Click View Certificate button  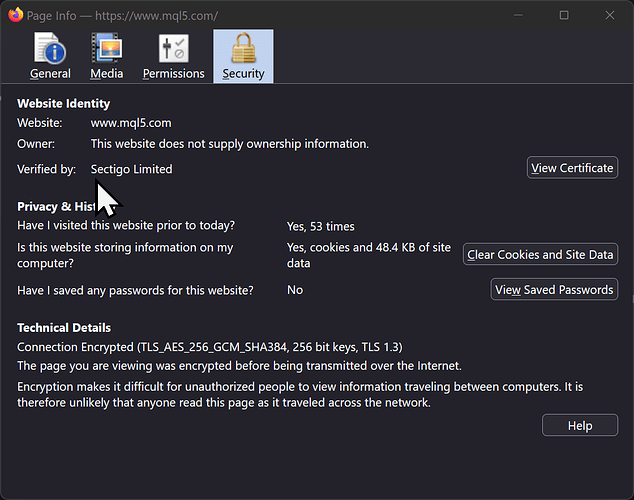(x=572, y=168)
